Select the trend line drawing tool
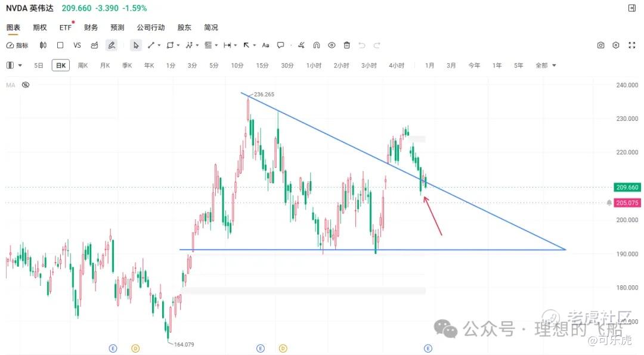 pyautogui.click(x=151, y=45)
